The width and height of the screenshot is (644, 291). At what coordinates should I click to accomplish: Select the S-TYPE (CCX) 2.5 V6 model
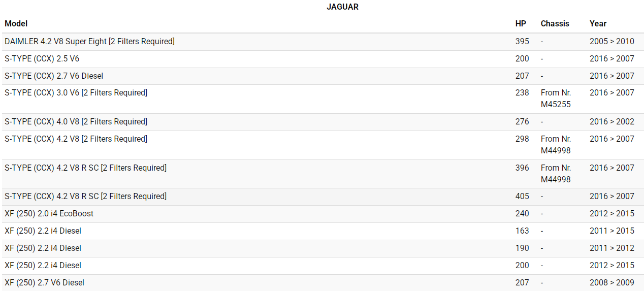pos(42,59)
